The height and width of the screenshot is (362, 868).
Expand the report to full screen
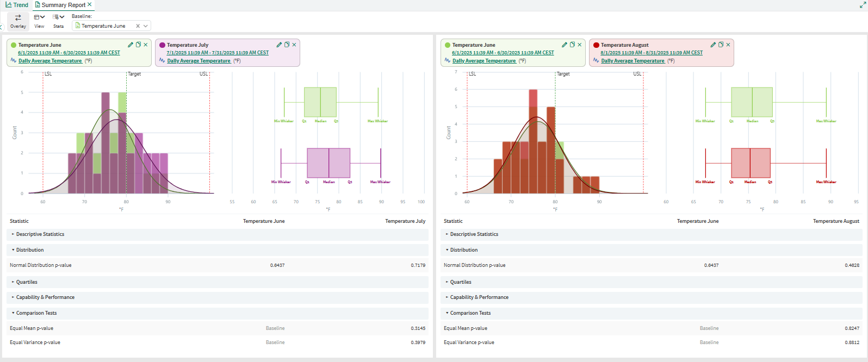point(862,5)
